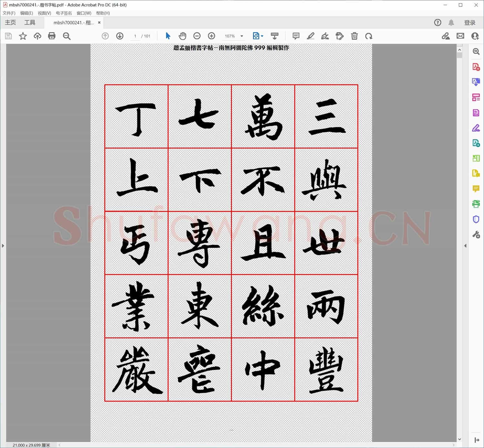Click the 登录 sign-in link
Image resolution: width=484 pixels, height=448 pixels.
tap(470, 22)
